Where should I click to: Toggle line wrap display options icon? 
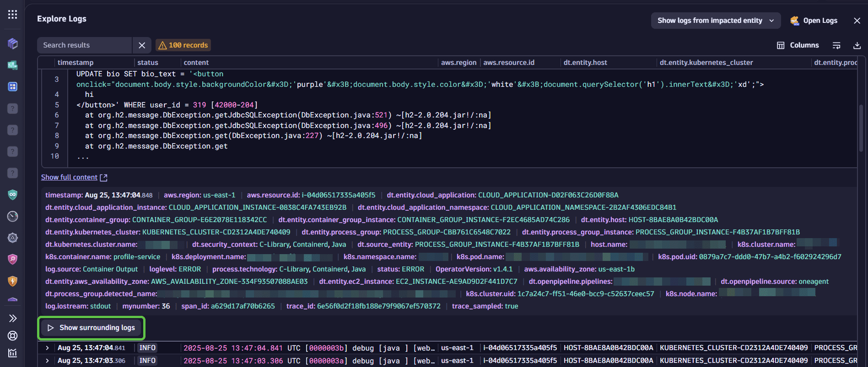click(x=836, y=45)
